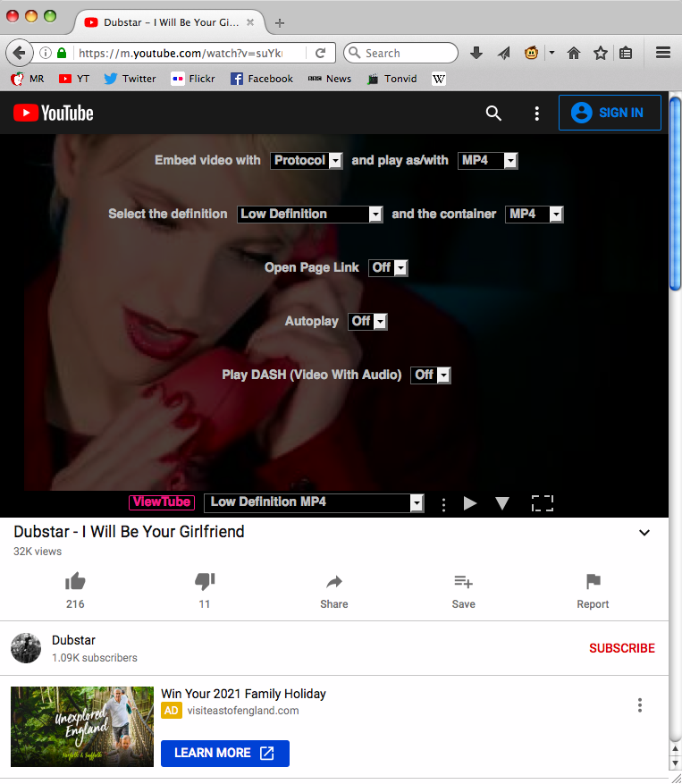Click the visiteastofengland.com ad link
Image resolution: width=682 pixels, height=784 pixels.
click(243, 711)
